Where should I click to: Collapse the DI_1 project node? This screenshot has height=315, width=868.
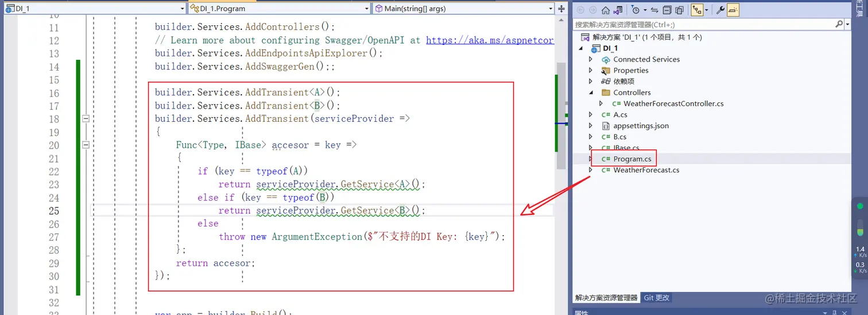pos(581,48)
